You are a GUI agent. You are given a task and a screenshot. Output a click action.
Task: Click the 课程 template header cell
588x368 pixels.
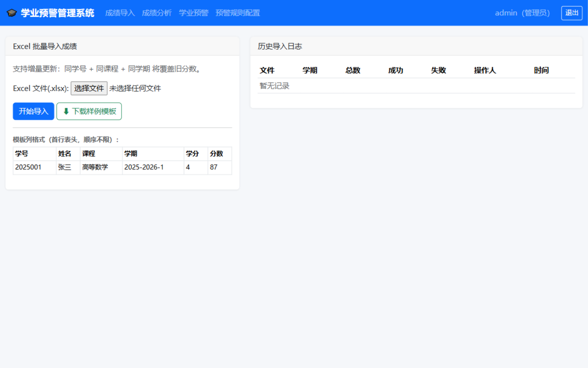101,154
